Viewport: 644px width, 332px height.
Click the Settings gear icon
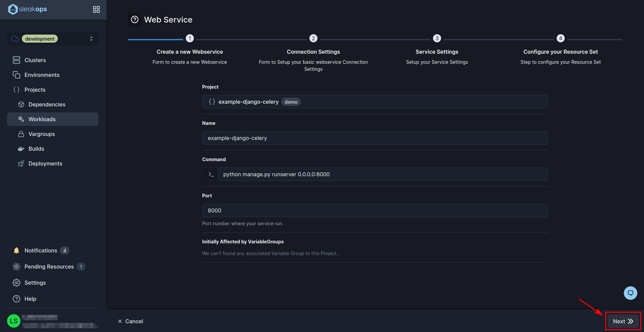[16, 283]
